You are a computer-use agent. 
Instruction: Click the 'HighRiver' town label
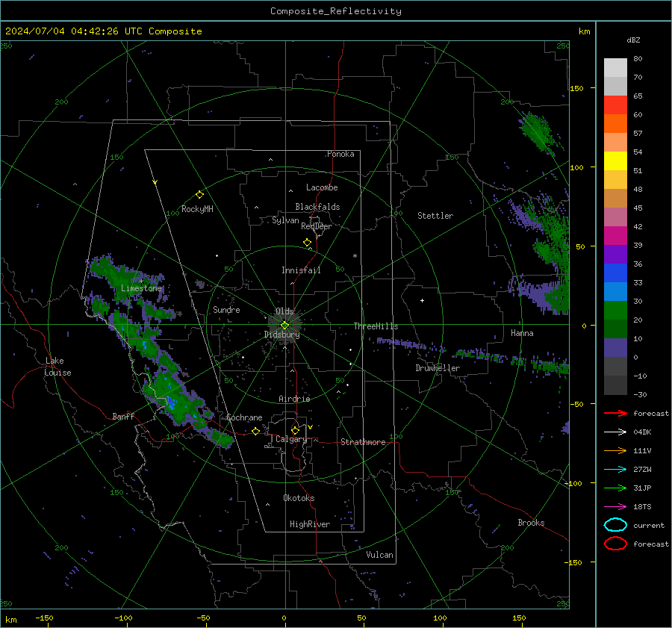point(310,524)
